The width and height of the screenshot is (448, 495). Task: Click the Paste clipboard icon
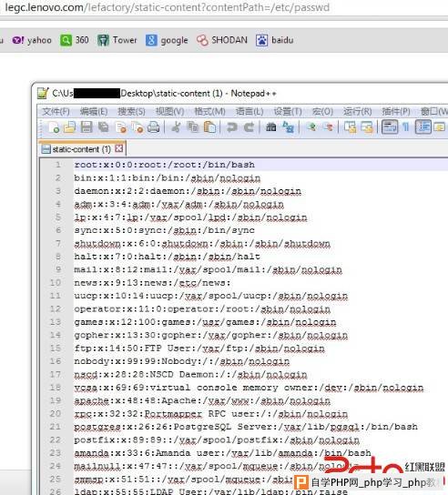pos(209,127)
